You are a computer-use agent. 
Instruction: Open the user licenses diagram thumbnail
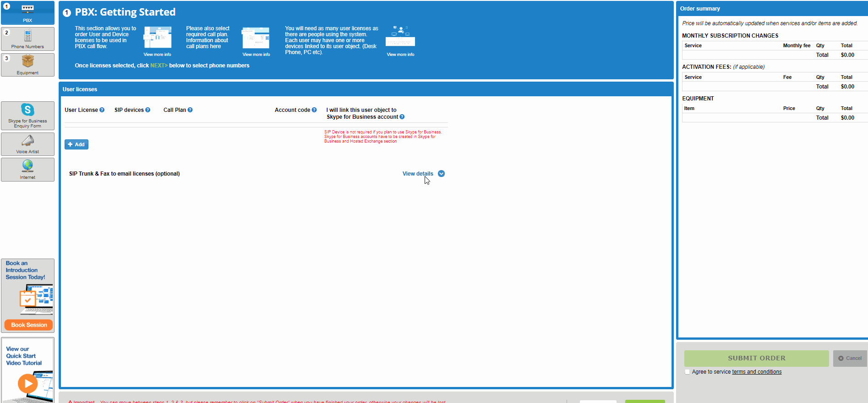point(400,36)
